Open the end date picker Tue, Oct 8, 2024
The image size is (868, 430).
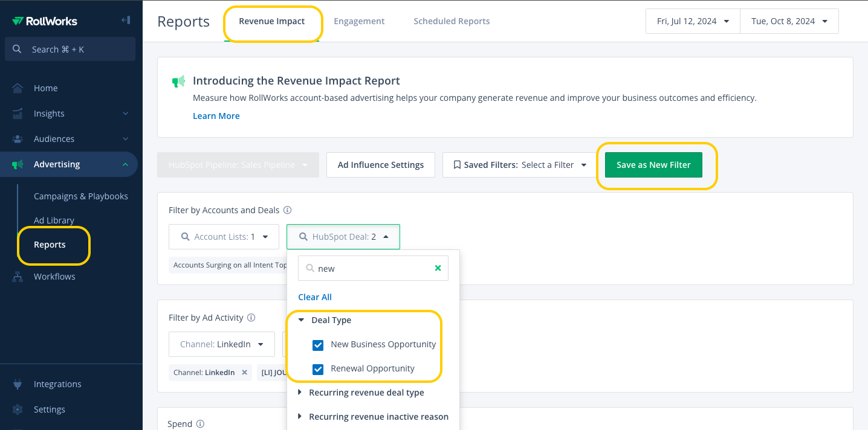pyautogui.click(x=789, y=21)
